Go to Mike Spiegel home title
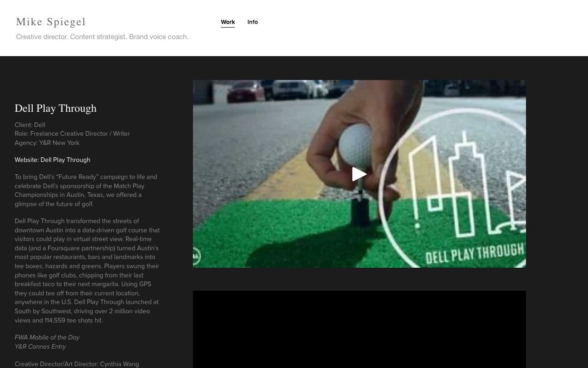The width and height of the screenshot is (588, 368). tap(51, 22)
